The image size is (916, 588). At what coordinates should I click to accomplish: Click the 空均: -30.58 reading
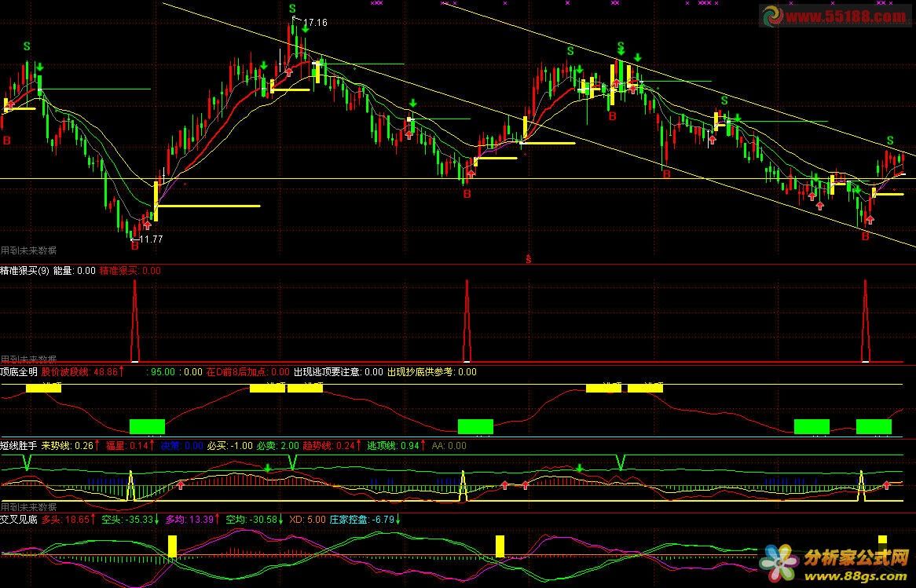coord(255,519)
